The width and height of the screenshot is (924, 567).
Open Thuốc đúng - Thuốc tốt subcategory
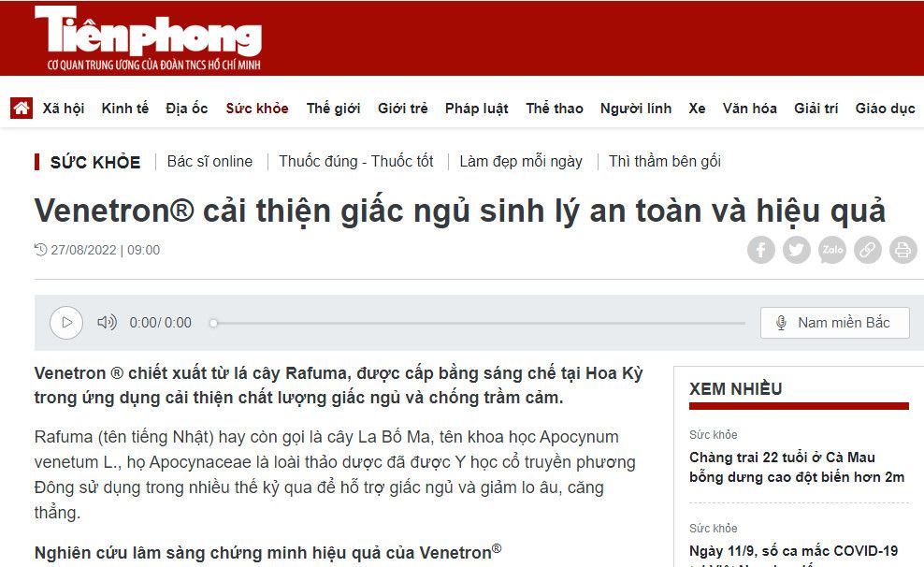(x=356, y=161)
